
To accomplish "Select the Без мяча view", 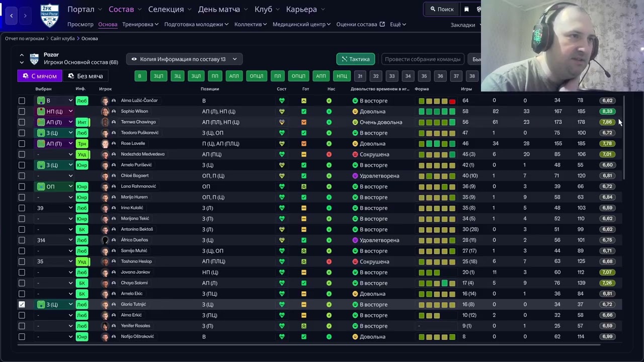I will (85, 76).
